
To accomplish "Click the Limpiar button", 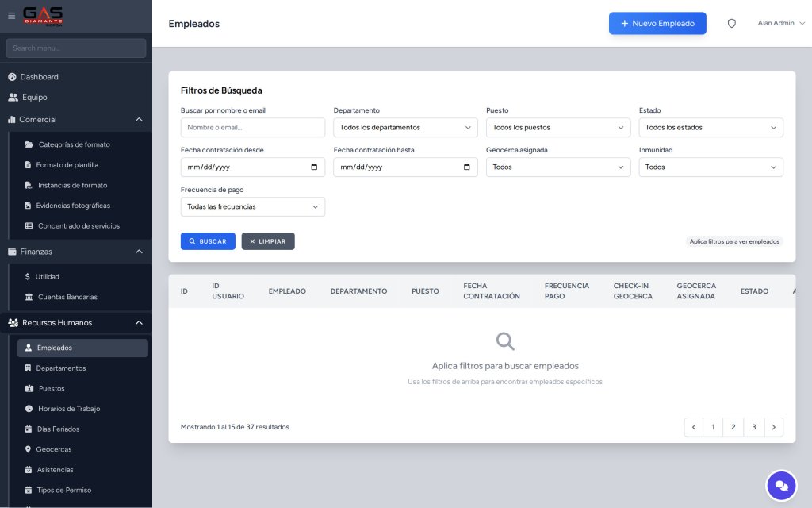I will (x=268, y=241).
